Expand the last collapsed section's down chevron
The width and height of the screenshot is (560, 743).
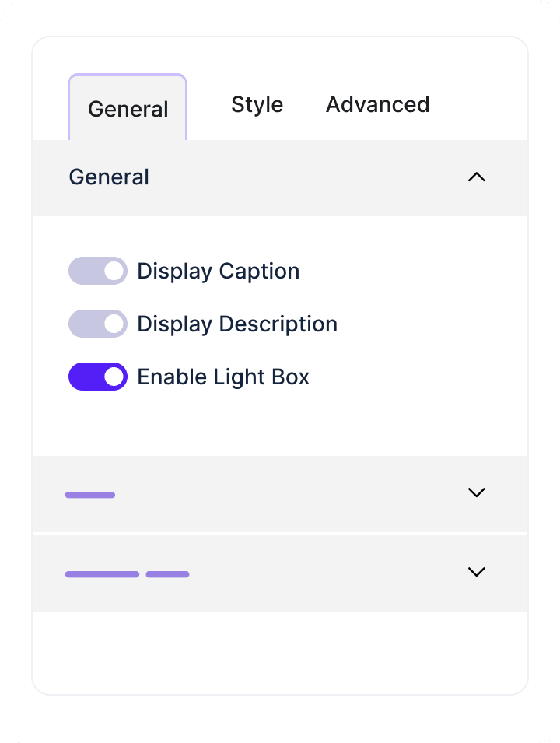pos(476,572)
